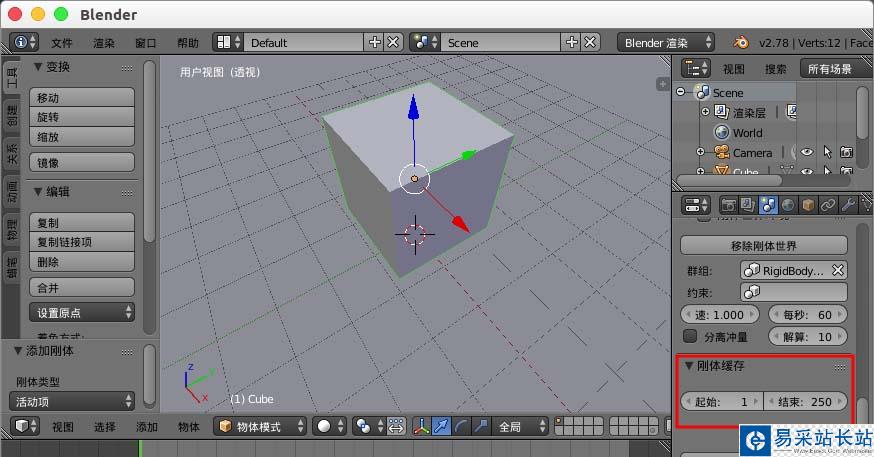Screen dimensions: 874x457
Task: Adjust the 速 1.000 slider field
Action: [720, 314]
